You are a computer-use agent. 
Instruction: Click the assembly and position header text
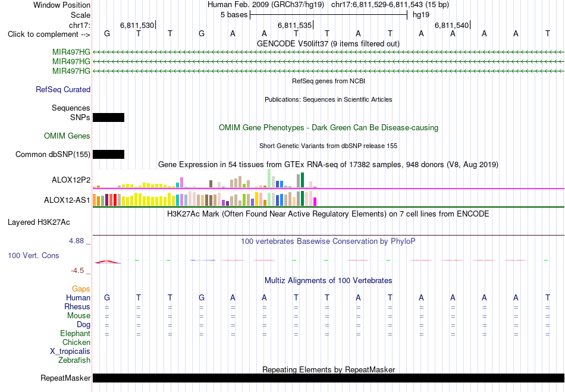pyautogui.click(x=328, y=5)
